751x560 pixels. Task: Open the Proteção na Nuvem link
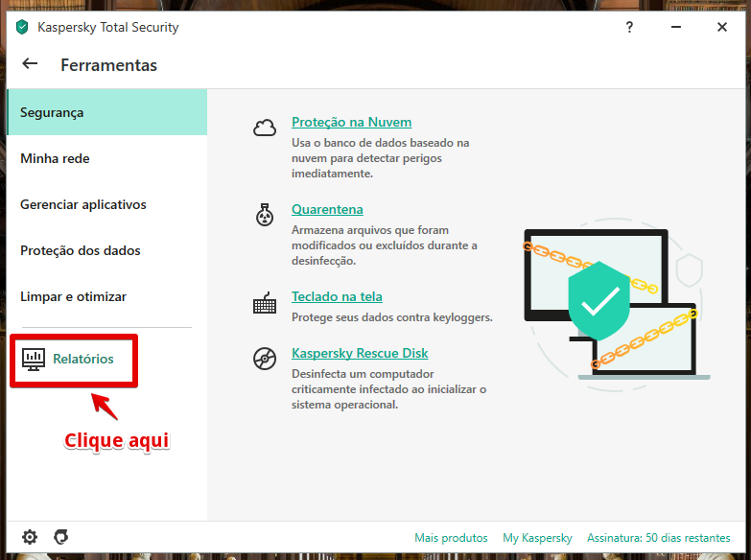352,122
